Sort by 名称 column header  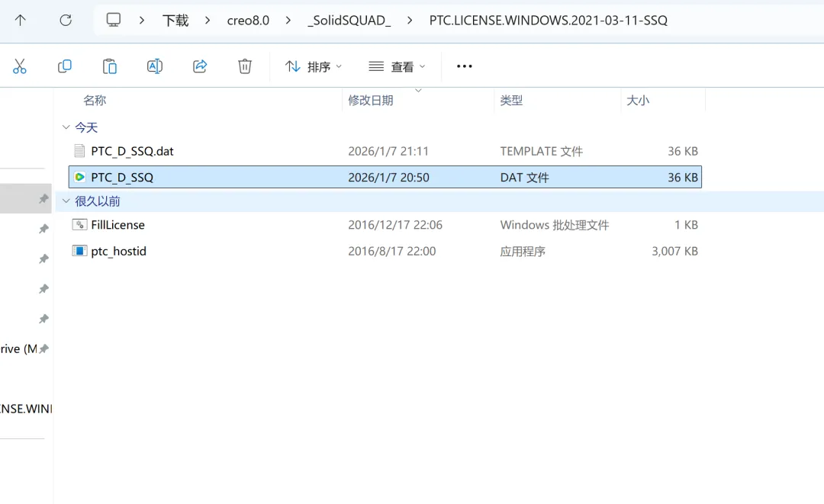click(95, 101)
